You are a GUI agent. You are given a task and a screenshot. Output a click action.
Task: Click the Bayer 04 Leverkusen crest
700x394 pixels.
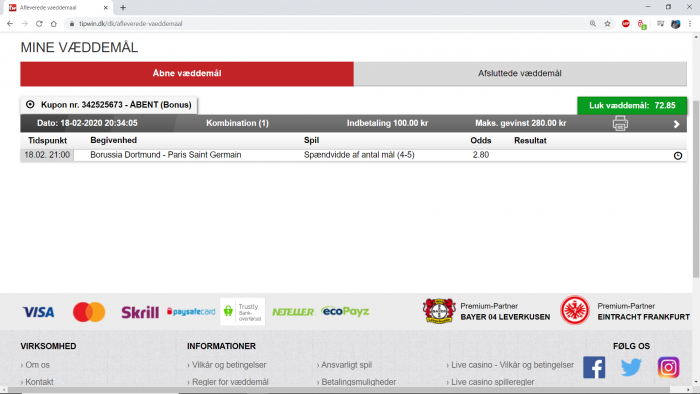click(x=439, y=311)
